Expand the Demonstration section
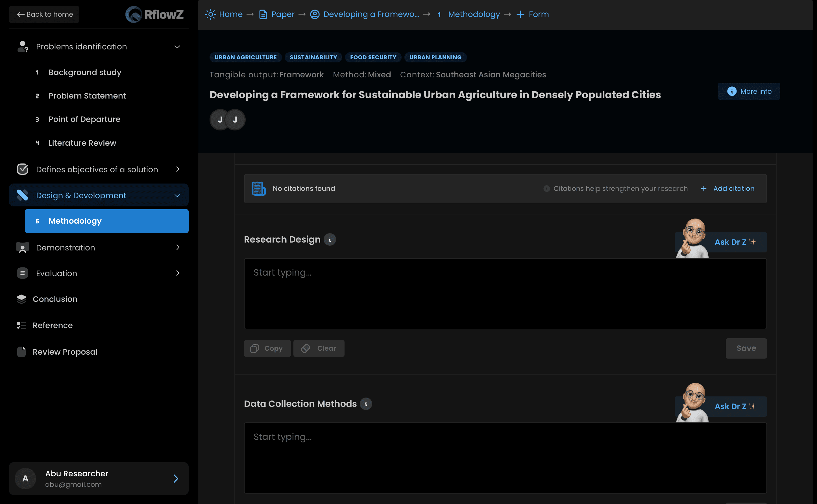This screenshot has width=817, height=504. click(x=177, y=247)
